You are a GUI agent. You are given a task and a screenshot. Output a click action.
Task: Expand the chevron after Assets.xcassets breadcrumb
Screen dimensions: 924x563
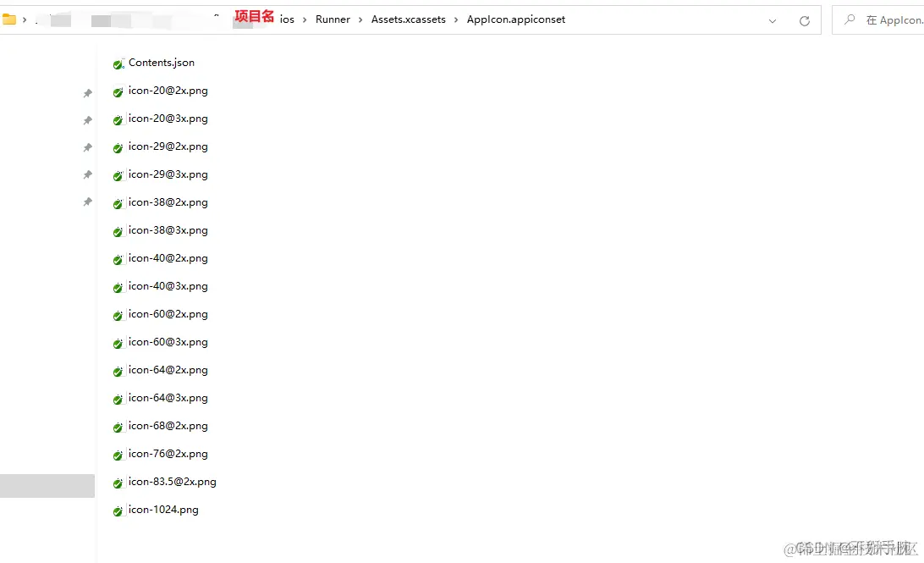coord(456,20)
